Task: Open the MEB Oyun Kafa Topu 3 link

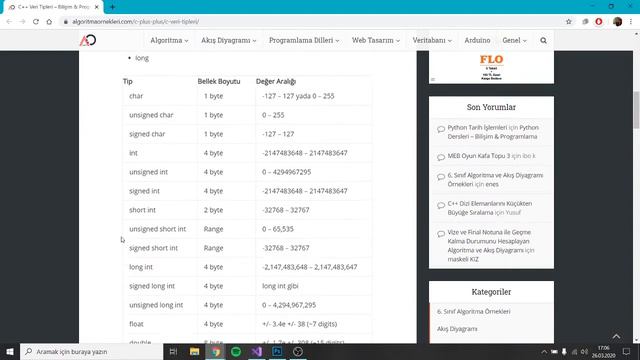Action: [x=479, y=156]
